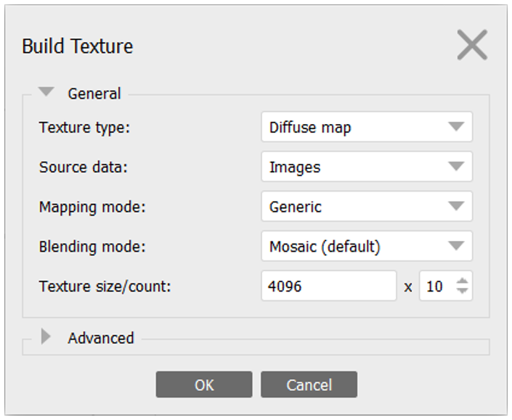The image size is (512, 420).
Task: Click the arrow icon beside Diffuse map
Action: pyautogui.click(x=456, y=127)
